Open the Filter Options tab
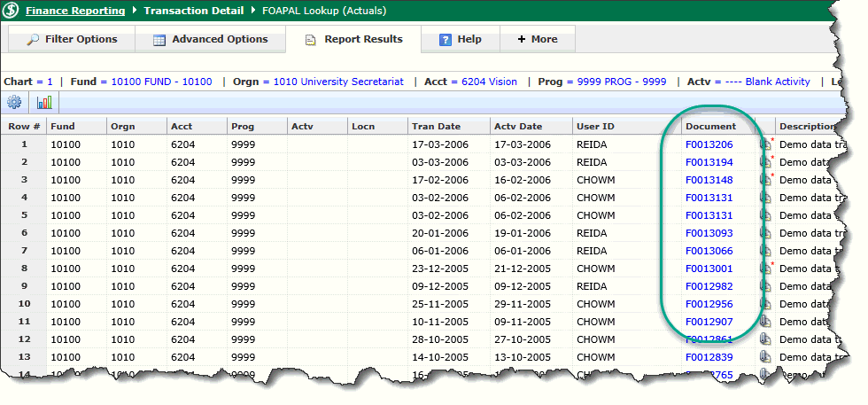The image size is (868, 405). 72,39
